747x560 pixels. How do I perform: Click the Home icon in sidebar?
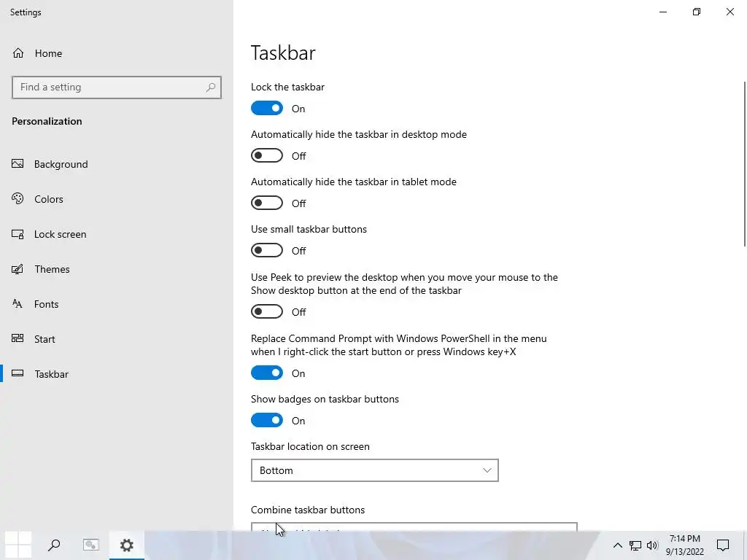(x=18, y=52)
